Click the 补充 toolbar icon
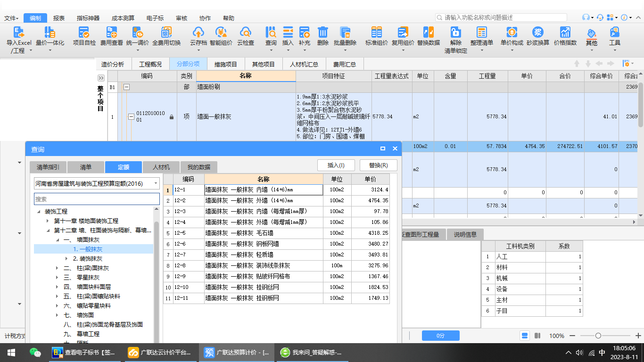 (305, 32)
